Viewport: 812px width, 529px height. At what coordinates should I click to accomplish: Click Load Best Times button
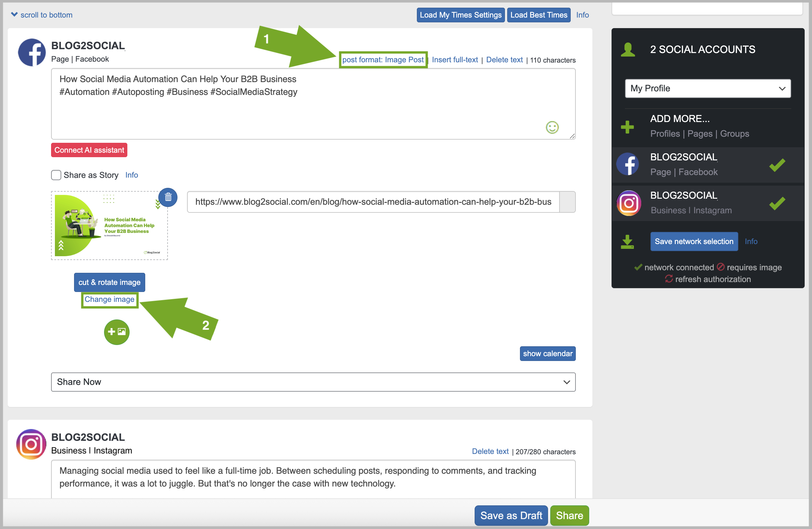pyautogui.click(x=539, y=15)
